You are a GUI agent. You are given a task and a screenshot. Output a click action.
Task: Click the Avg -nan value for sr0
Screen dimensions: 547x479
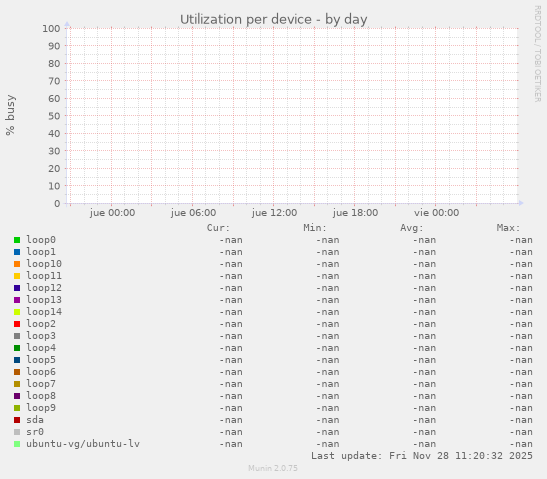coord(425,432)
